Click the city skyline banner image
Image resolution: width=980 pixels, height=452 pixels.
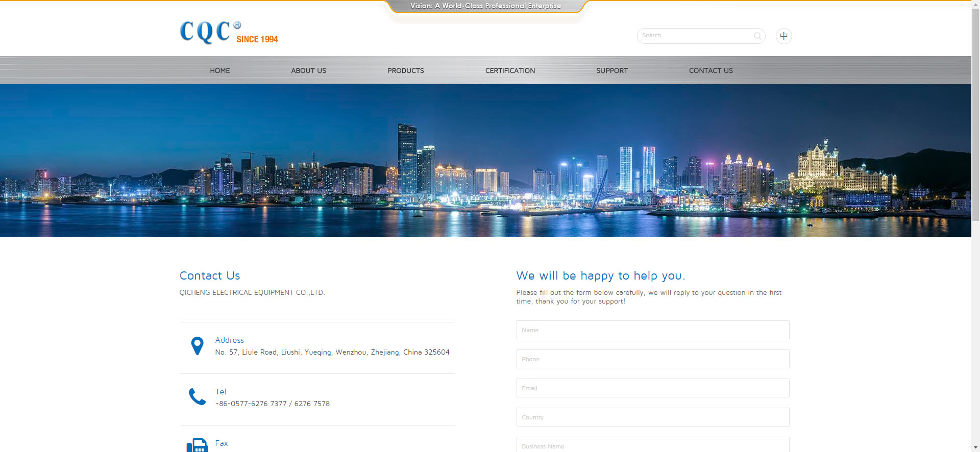click(485, 161)
